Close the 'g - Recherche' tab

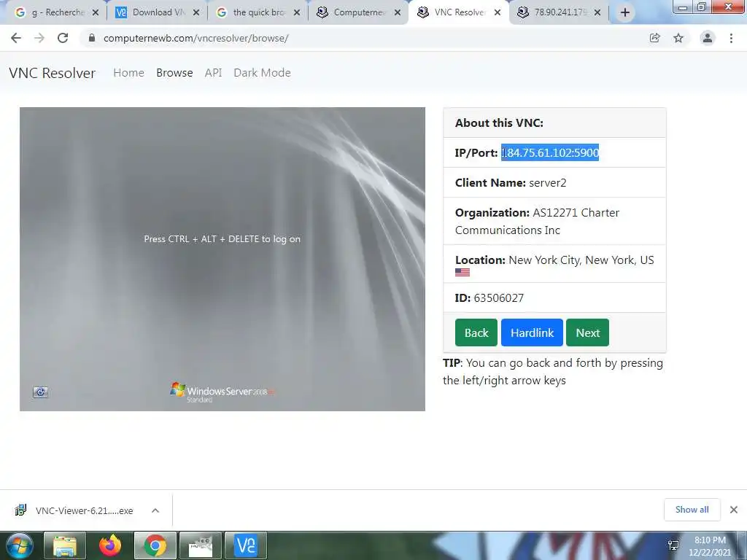[x=96, y=13]
